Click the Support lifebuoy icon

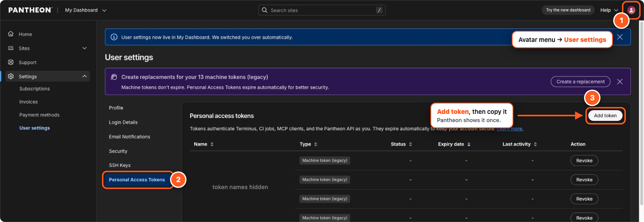(x=11, y=62)
